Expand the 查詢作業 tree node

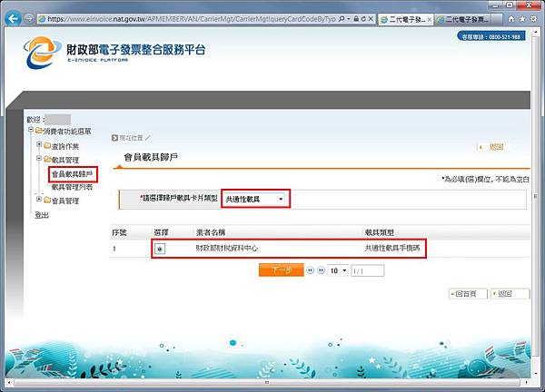[39, 144]
